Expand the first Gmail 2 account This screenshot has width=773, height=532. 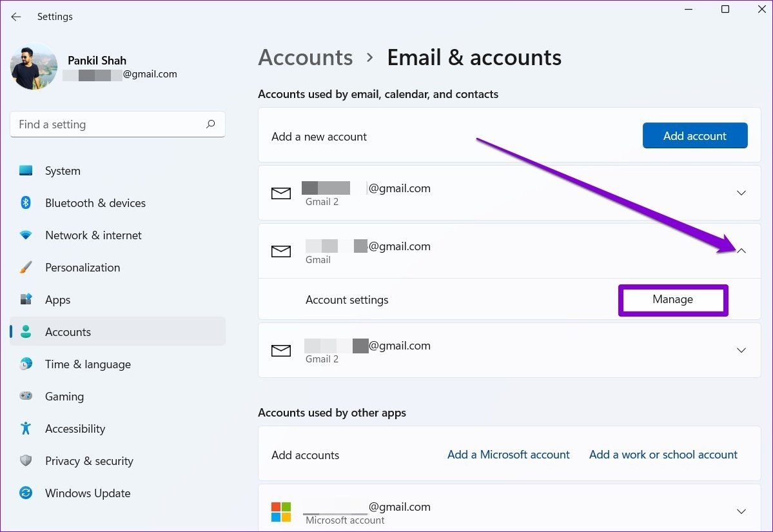pyautogui.click(x=741, y=193)
